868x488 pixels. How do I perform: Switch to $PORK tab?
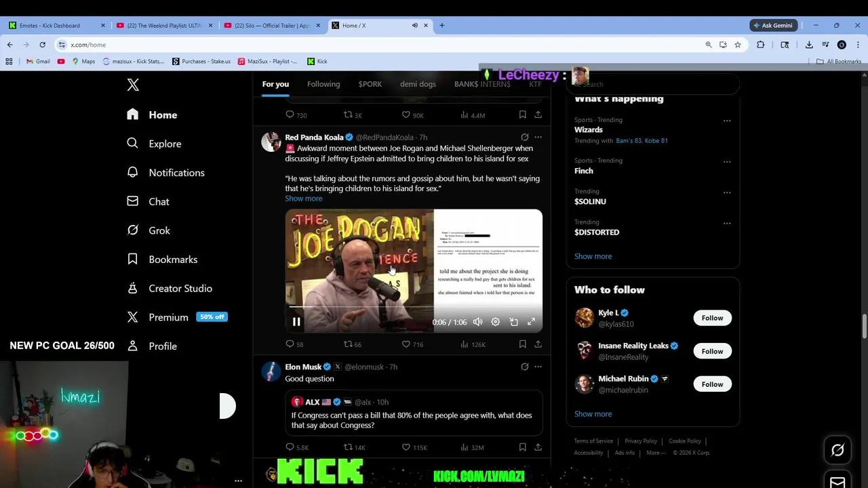(370, 84)
